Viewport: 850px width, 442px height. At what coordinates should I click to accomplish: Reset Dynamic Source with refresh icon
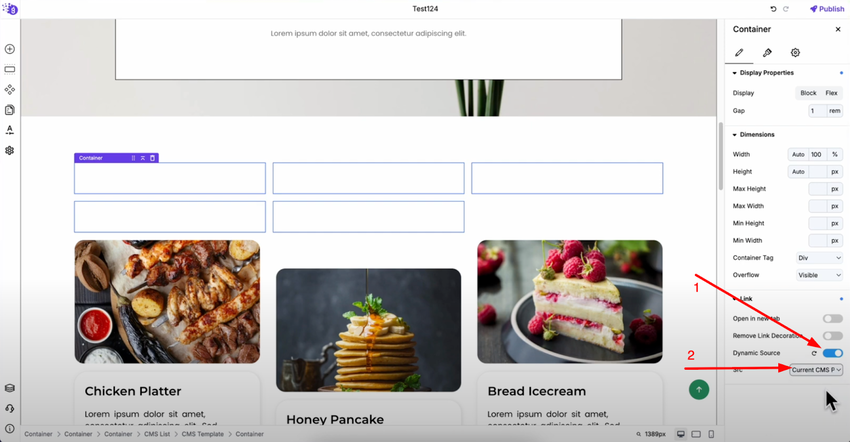click(x=814, y=353)
